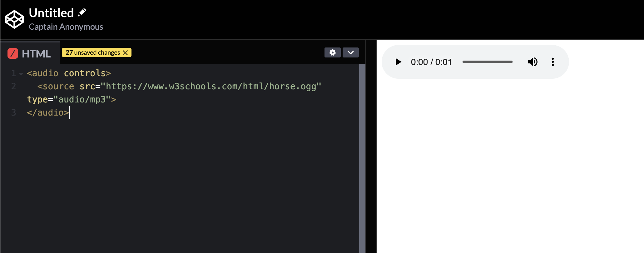Click the closing </audio> tag
Image resolution: width=644 pixels, height=253 pixels.
click(48, 112)
